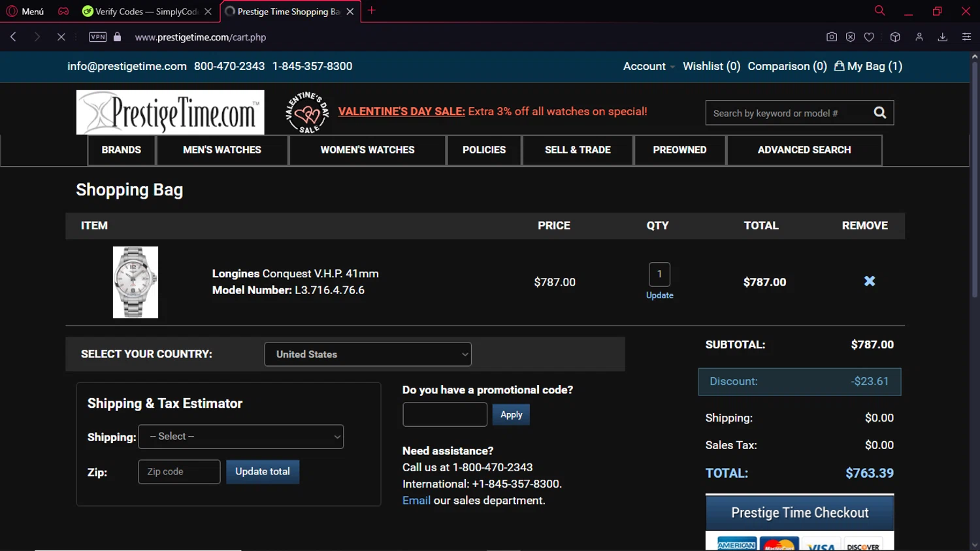Go forward with the browser forward arrow
This screenshot has width=980, height=551.
[37, 37]
